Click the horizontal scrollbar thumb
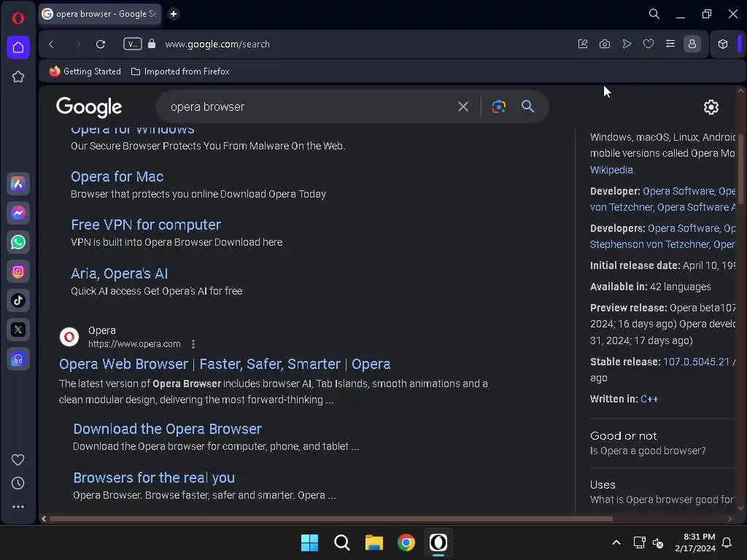This screenshot has height=560, width=747. (x=331, y=518)
